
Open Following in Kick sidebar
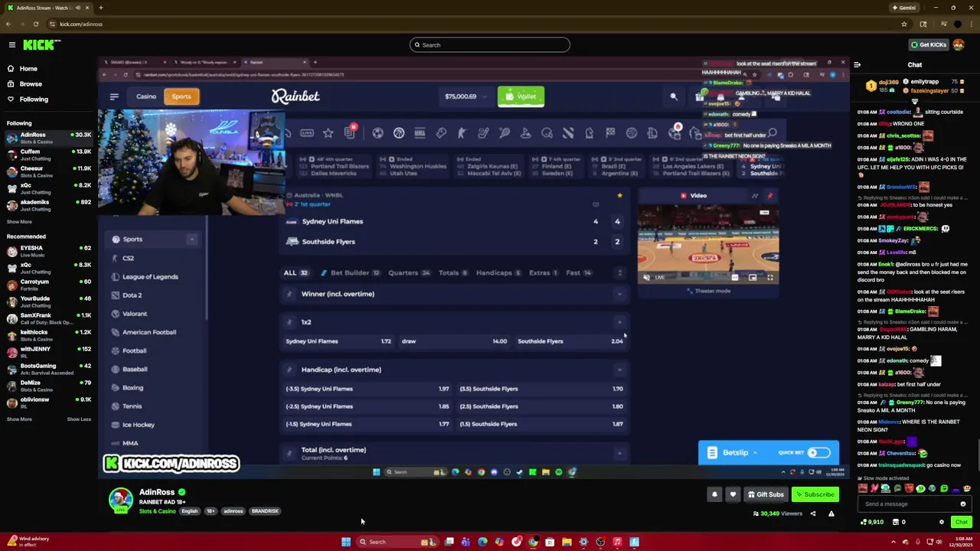34,99
